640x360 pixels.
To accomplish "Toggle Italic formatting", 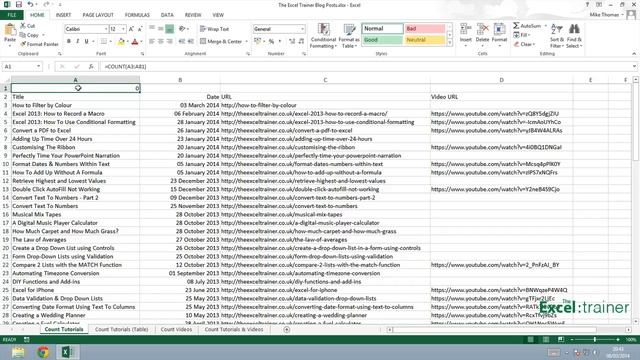I will tap(78, 41).
